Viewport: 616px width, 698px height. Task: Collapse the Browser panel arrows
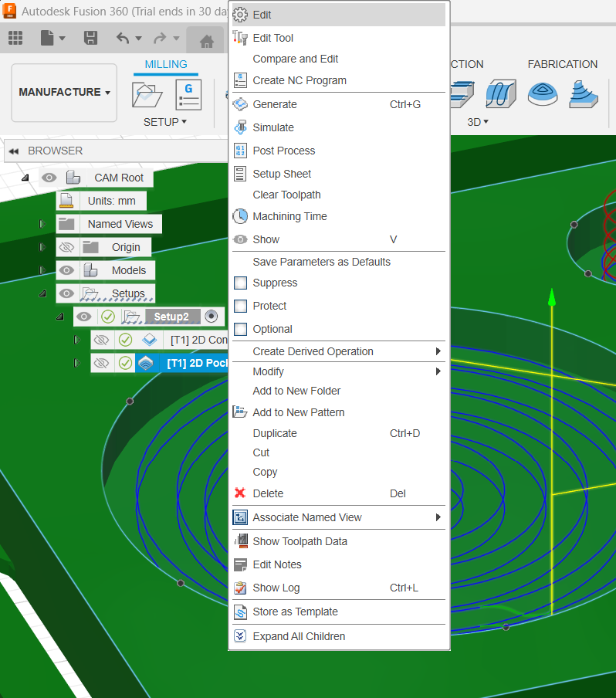pos(14,151)
